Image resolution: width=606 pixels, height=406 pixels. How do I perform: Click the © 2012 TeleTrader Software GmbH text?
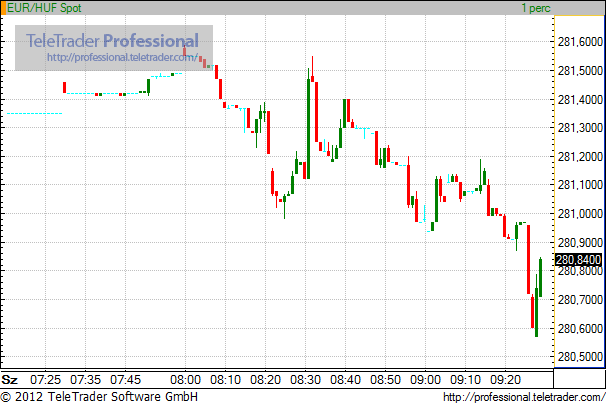pos(99,397)
